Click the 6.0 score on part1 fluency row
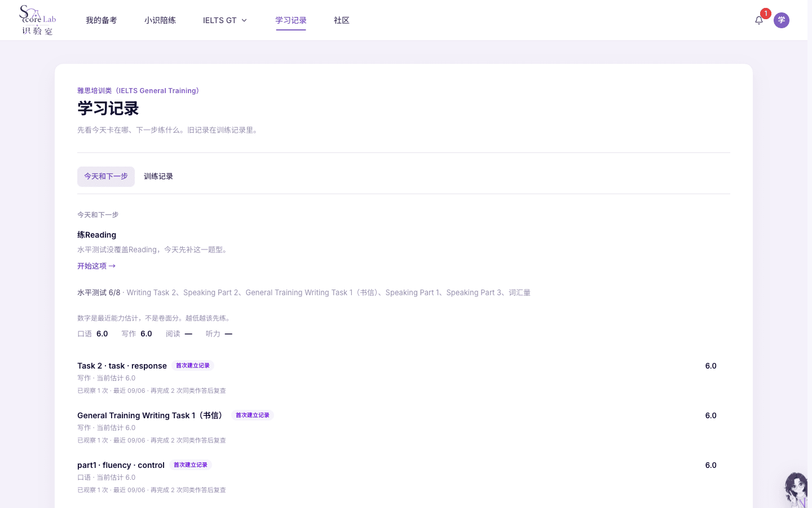This screenshot has width=812, height=508. (711, 465)
